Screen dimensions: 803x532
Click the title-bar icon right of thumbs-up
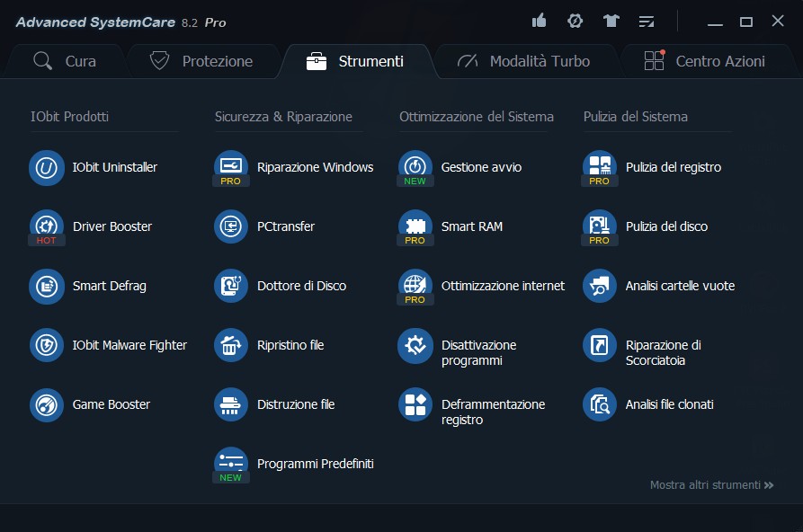click(575, 21)
